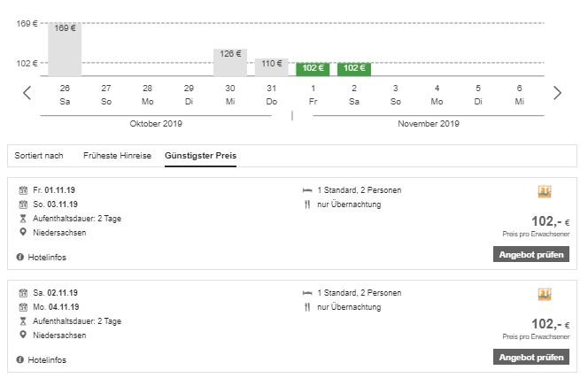Click info icon beside first Hotelinfos
The width and height of the screenshot is (588, 378).
[x=20, y=258]
